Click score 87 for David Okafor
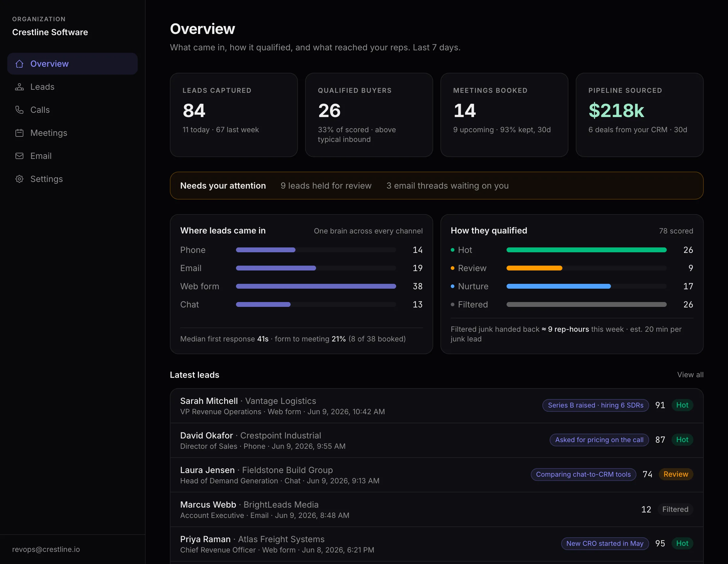Viewport: 728px width, 564px height. pyautogui.click(x=660, y=440)
